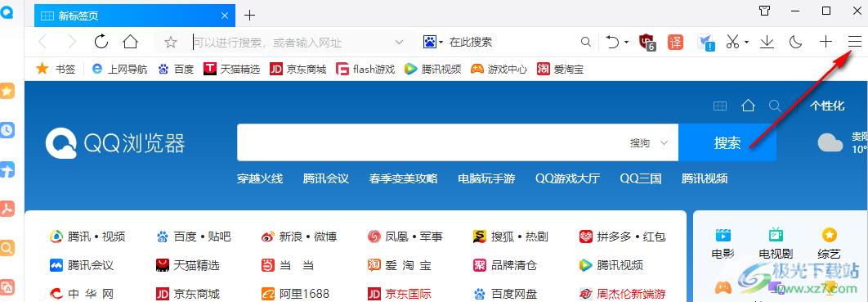Open the 穿越火线 hot link
Screen dimensions: 868x302
coord(260,178)
